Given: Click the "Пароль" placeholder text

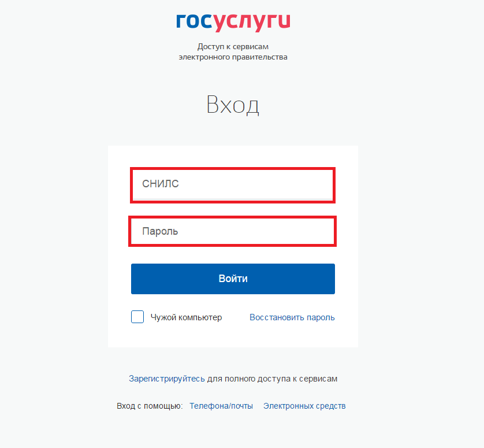Looking at the screenshot, I should (x=160, y=231).
